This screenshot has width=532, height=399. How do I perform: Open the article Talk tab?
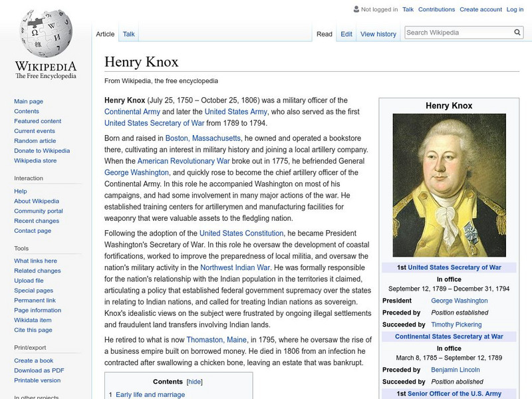coord(128,34)
